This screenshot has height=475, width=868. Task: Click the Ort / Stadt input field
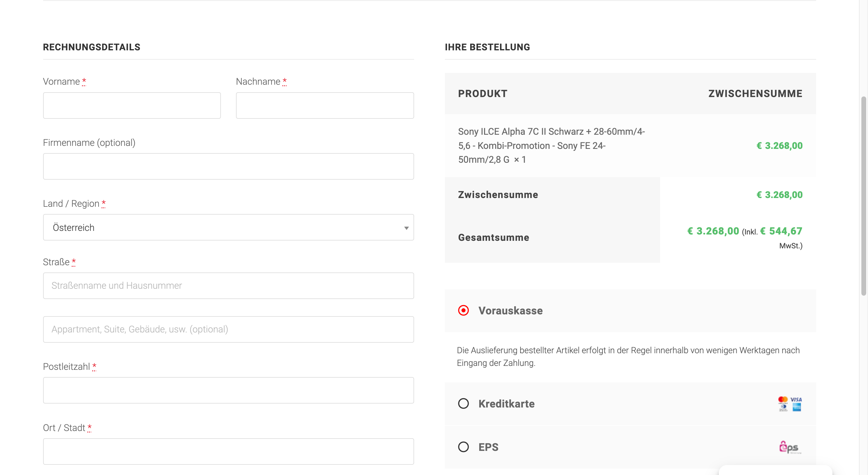pyautogui.click(x=228, y=451)
